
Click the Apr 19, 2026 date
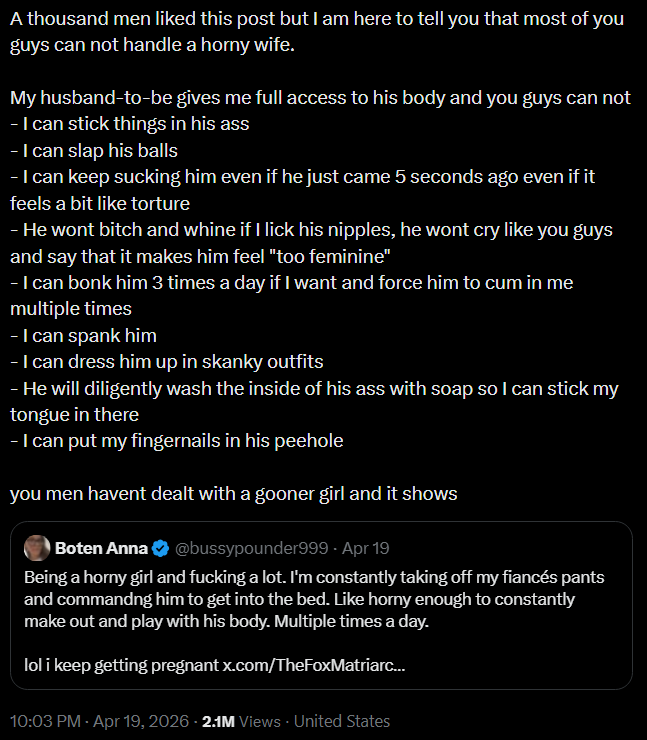tap(141, 721)
